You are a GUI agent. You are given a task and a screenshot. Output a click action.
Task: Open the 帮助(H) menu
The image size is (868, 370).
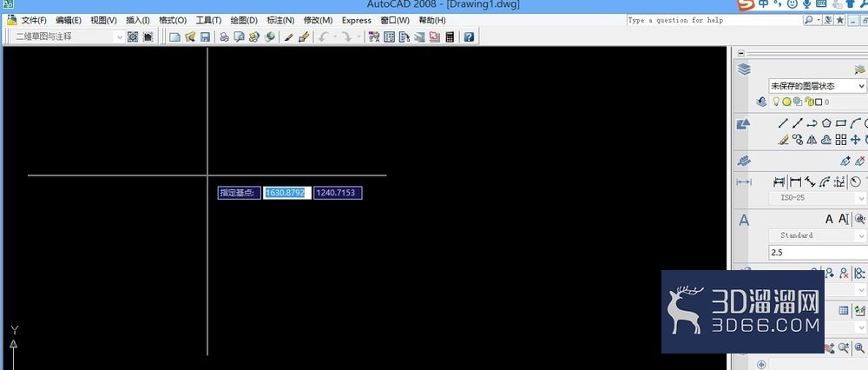(x=431, y=21)
